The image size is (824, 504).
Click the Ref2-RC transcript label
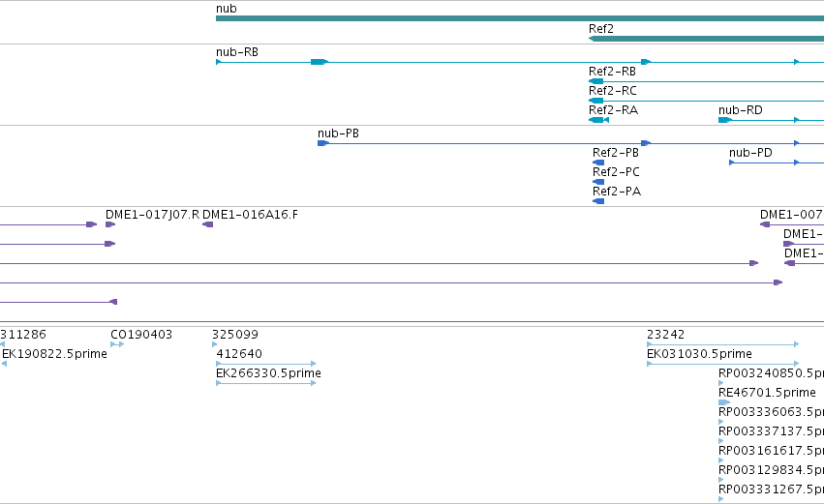(613, 91)
